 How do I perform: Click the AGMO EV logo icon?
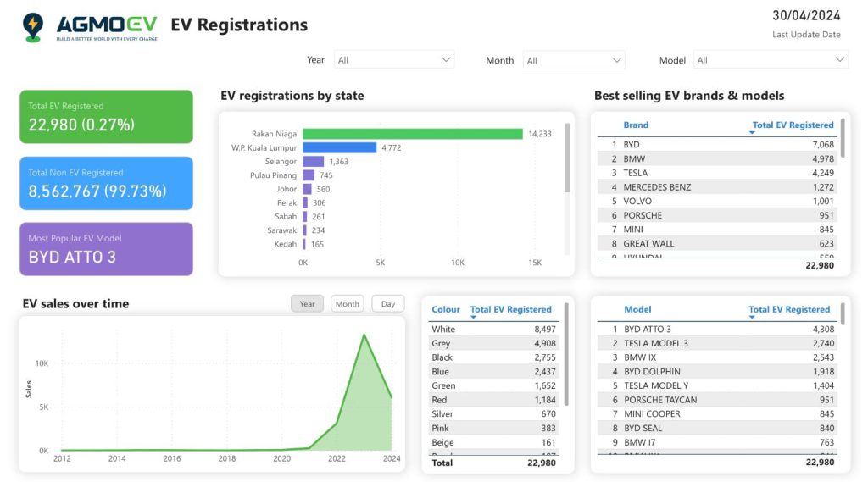[x=33, y=27]
